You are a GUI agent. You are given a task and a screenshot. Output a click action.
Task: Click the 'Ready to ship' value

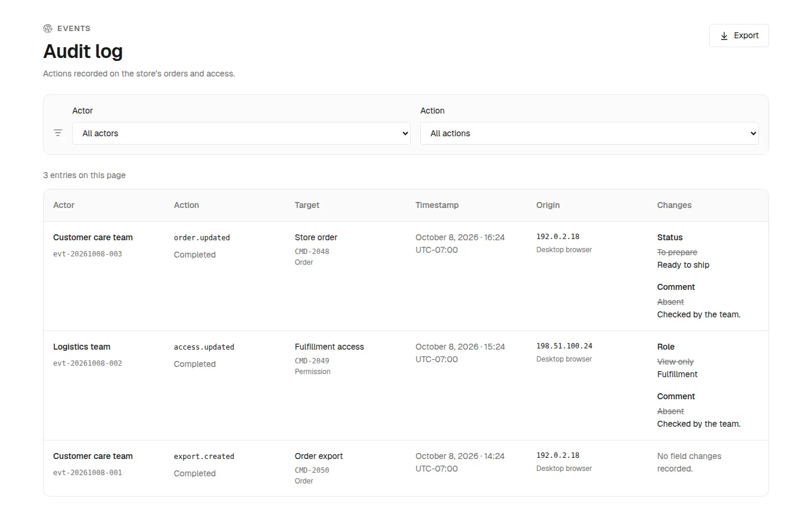pyautogui.click(x=683, y=265)
